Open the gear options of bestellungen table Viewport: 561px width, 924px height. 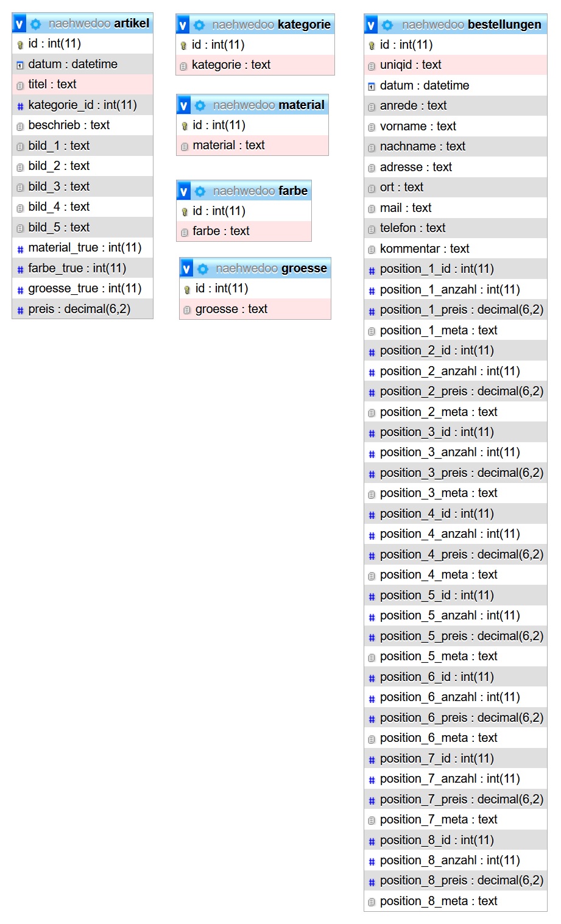[x=387, y=26]
